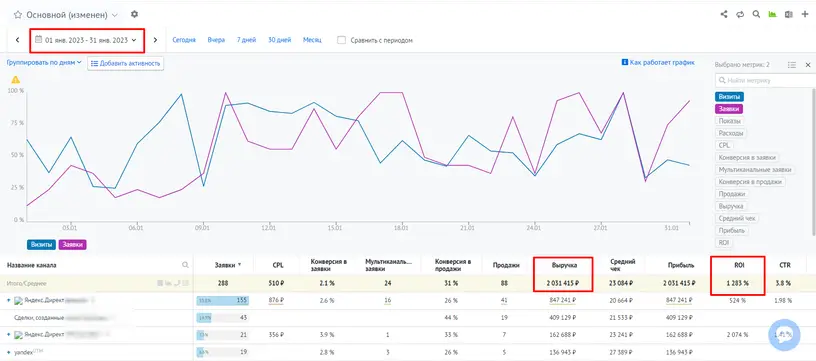Open report settings gear icon

pyautogui.click(x=134, y=14)
